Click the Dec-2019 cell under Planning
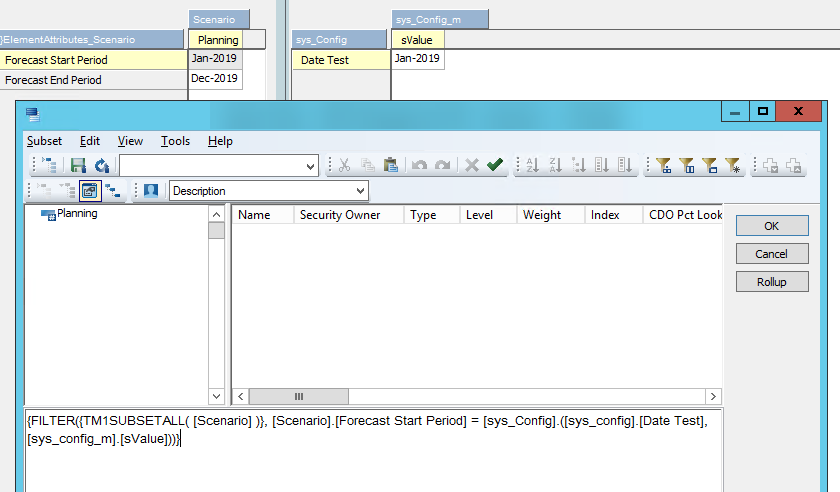This screenshot has height=492, width=840. click(x=215, y=78)
